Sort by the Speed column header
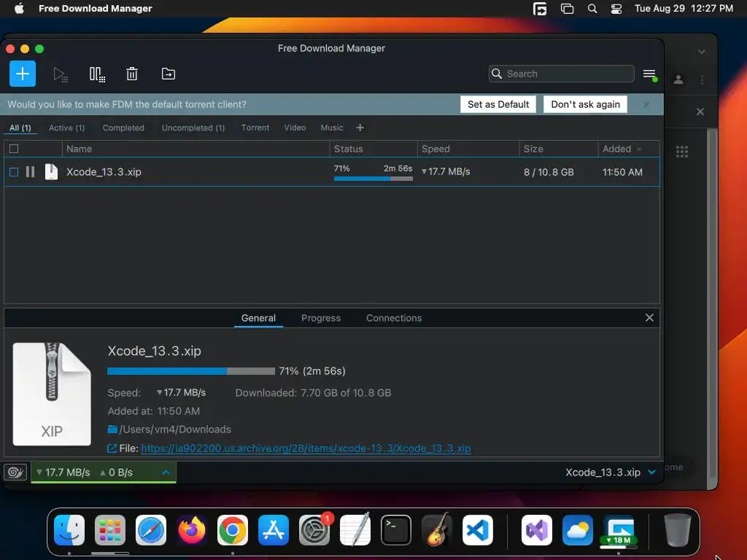 coord(468,149)
